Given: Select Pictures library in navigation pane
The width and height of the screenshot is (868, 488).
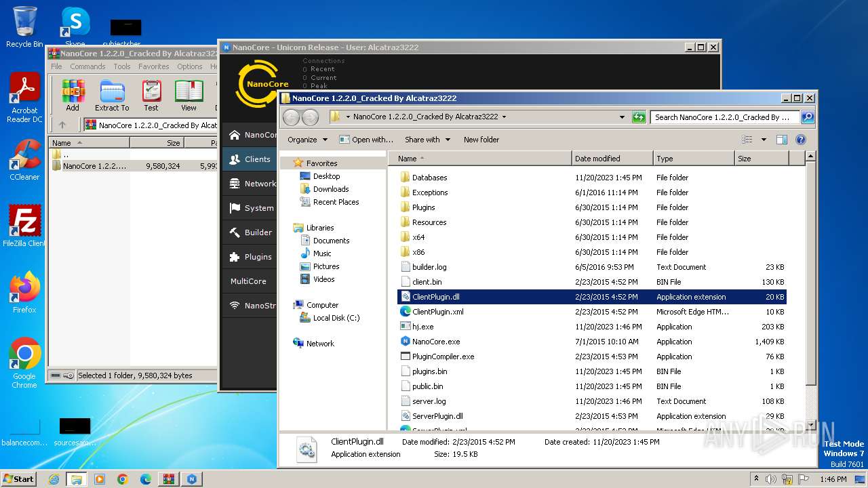Looking at the screenshot, I should point(326,266).
